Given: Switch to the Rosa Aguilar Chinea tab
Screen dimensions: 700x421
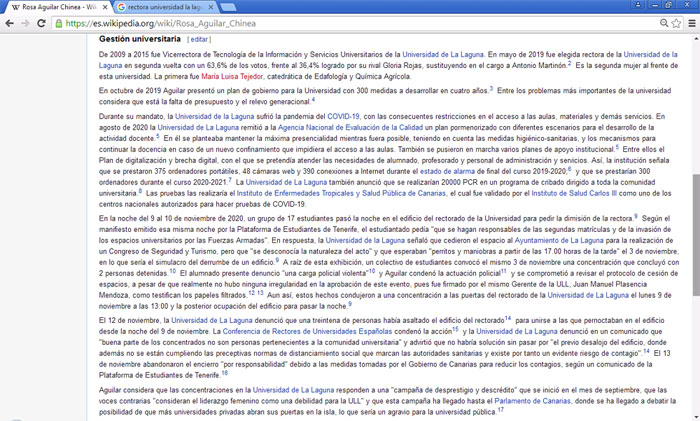Looking at the screenshot, I should coord(58,7).
